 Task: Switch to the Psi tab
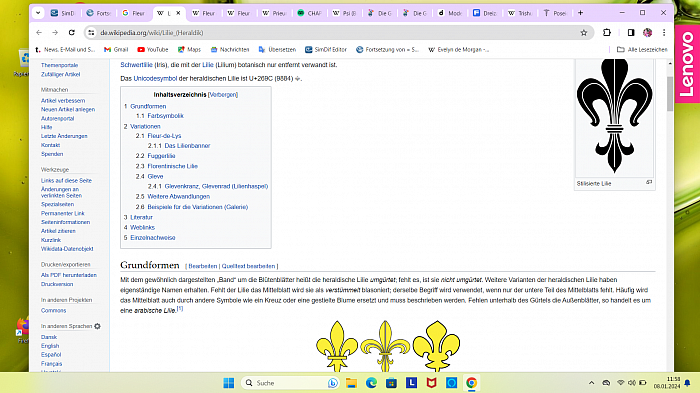[x=344, y=13]
